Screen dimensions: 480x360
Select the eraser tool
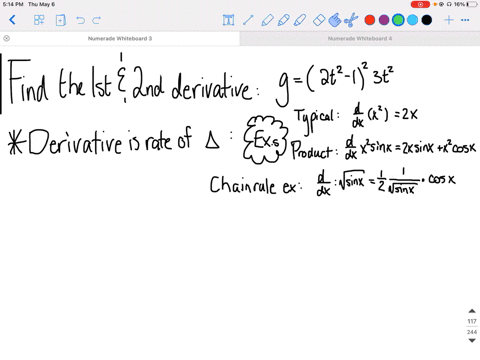[x=319, y=20]
